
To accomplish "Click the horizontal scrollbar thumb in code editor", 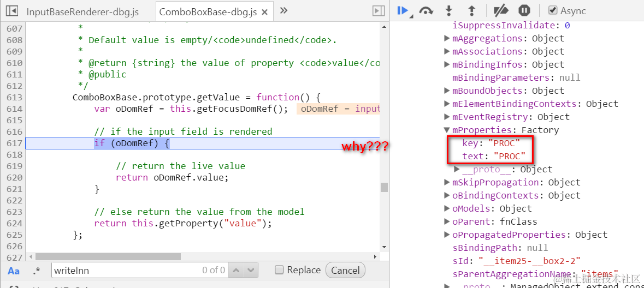I will (x=108, y=256).
